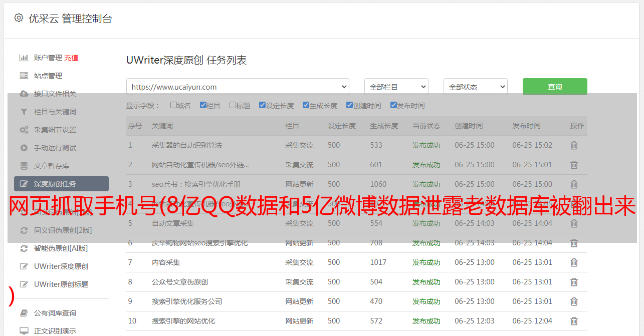Click the 站点管理 server icon
This screenshot has width=644, height=336.
[24, 76]
